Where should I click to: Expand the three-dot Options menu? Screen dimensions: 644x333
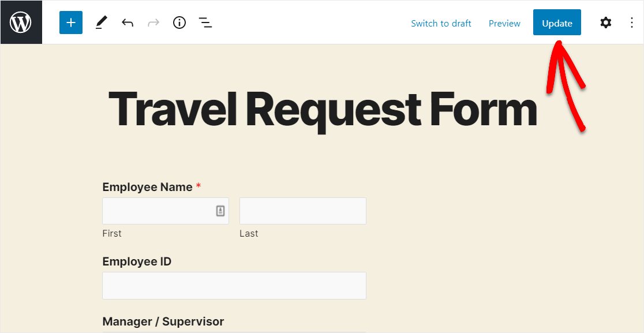[631, 23]
